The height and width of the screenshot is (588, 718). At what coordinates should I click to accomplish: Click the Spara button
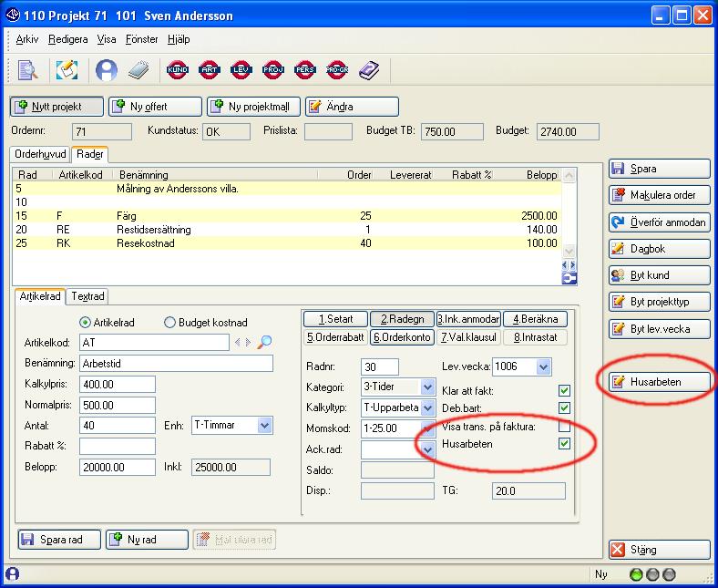point(660,169)
